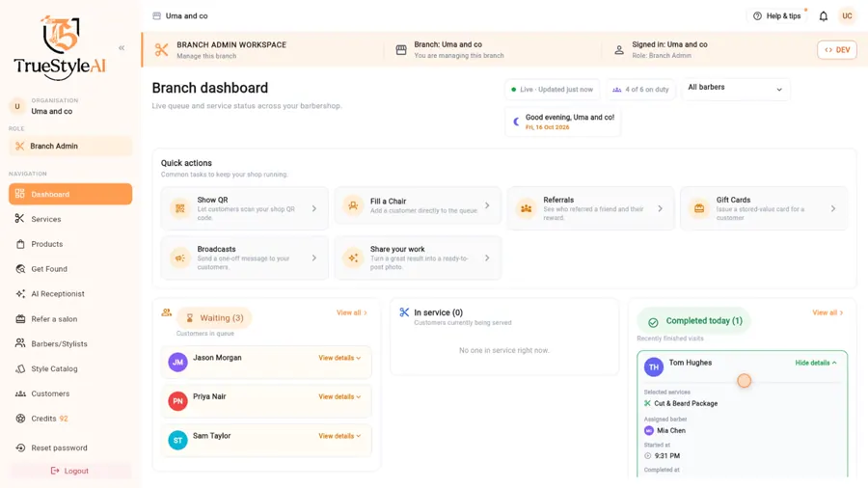The image size is (868, 488).
Task: Click the Broadcasts chevron arrow
Action: pos(313,258)
